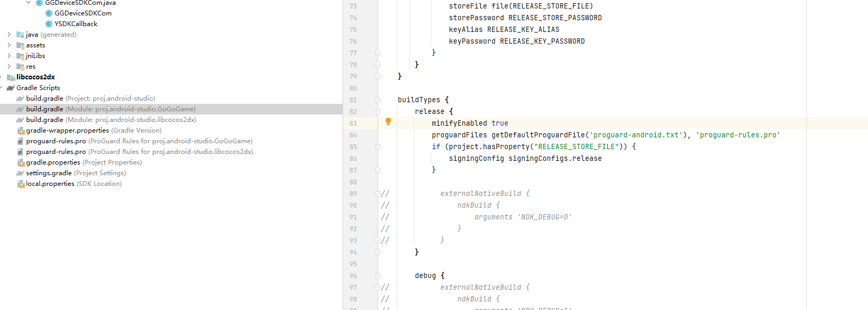The image size is (868, 310).
Task: Select the jniLibs folder label
Action: [36, 56]
